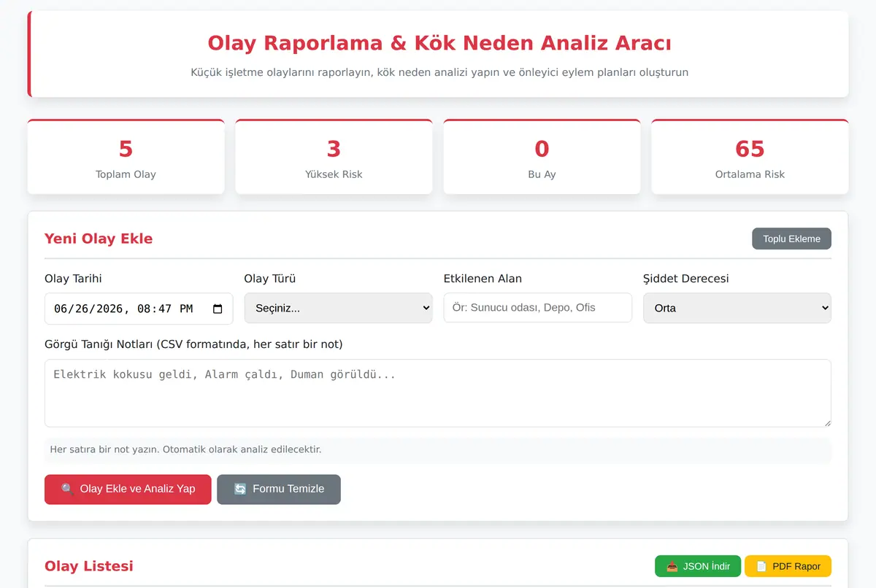Open calendar picker in Olay Tarihi field
The image size is (876, 588).
click(x=218, y=309)
